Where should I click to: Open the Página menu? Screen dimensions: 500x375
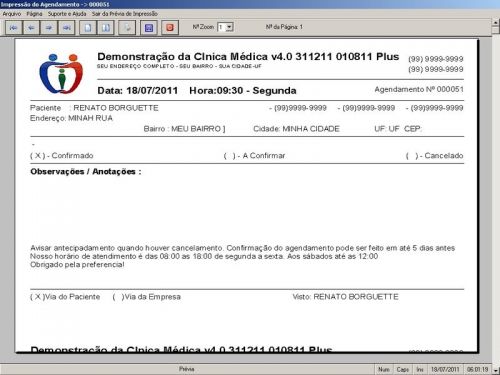pos(34,14)
